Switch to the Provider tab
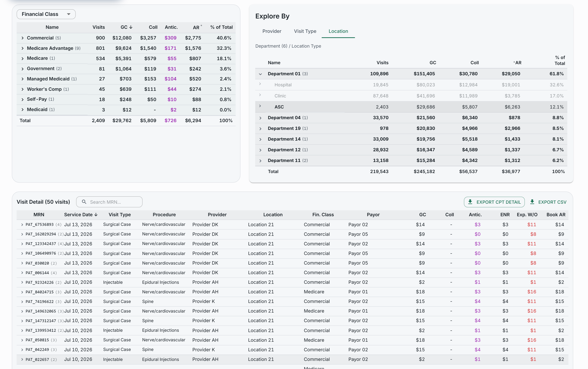This screenshot has width=588, height=369. [x=272, y=31]
